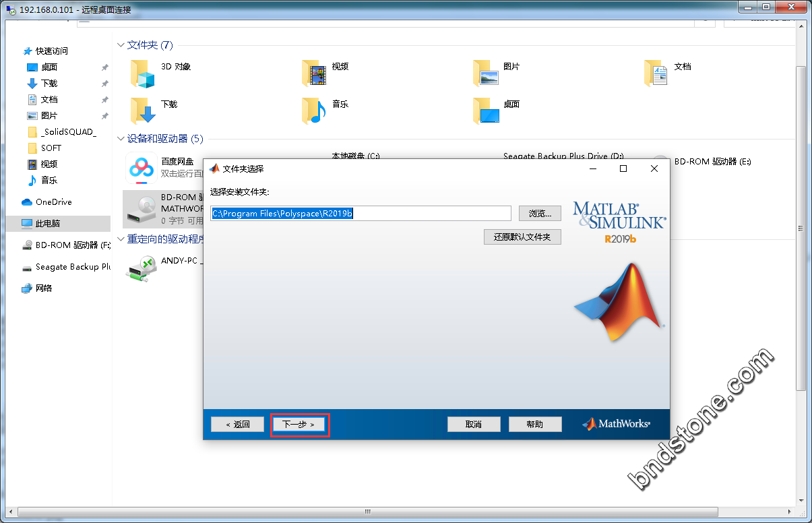Open the 下载 folder in main pane
812x523 pixels.
(143, 111)
